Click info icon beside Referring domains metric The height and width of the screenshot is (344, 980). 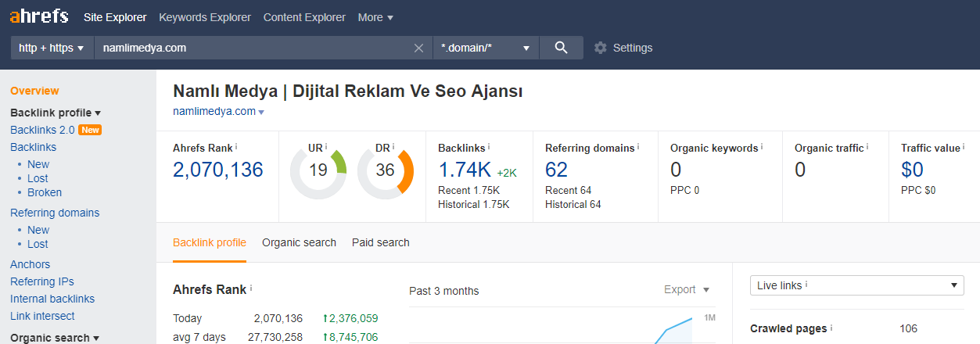tap(638, 146)
